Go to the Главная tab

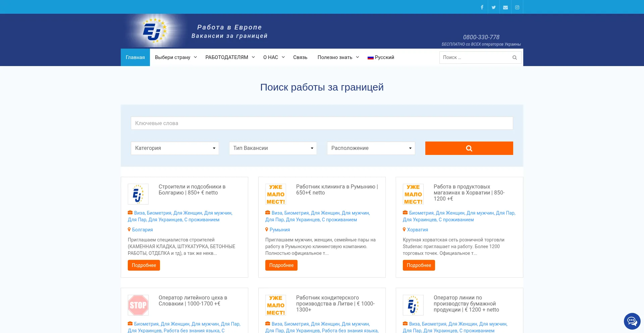(x=135, y=57)
